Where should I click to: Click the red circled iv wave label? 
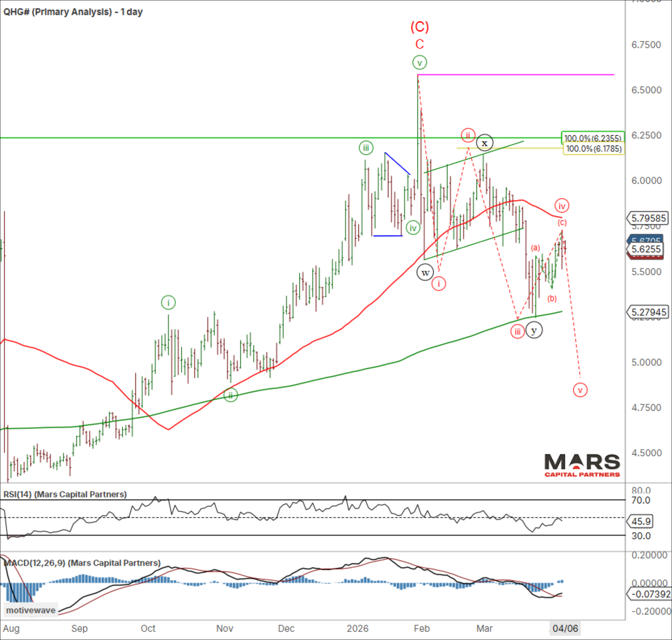tap(562, 206)
